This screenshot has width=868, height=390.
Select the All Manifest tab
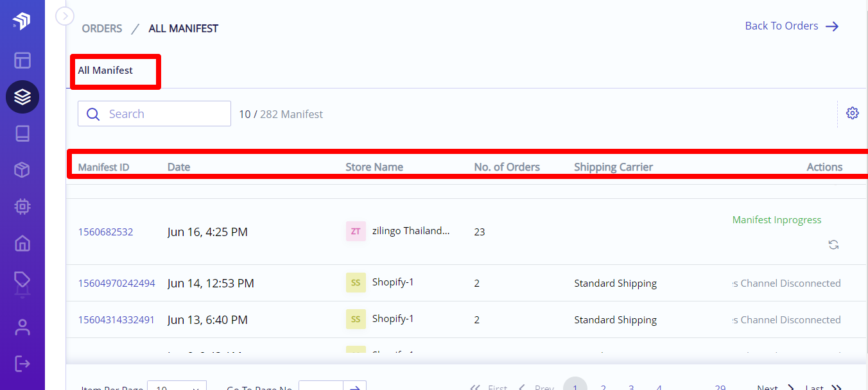click(x=105, y=71)
